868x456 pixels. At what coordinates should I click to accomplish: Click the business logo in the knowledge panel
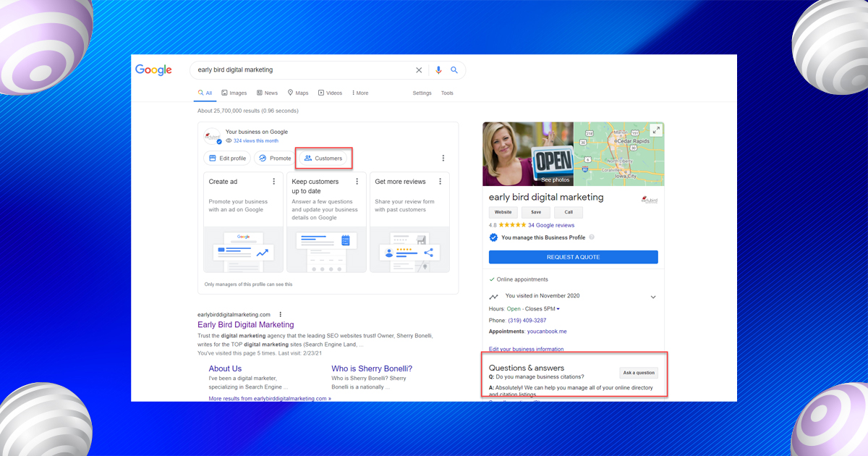(650, 199)
